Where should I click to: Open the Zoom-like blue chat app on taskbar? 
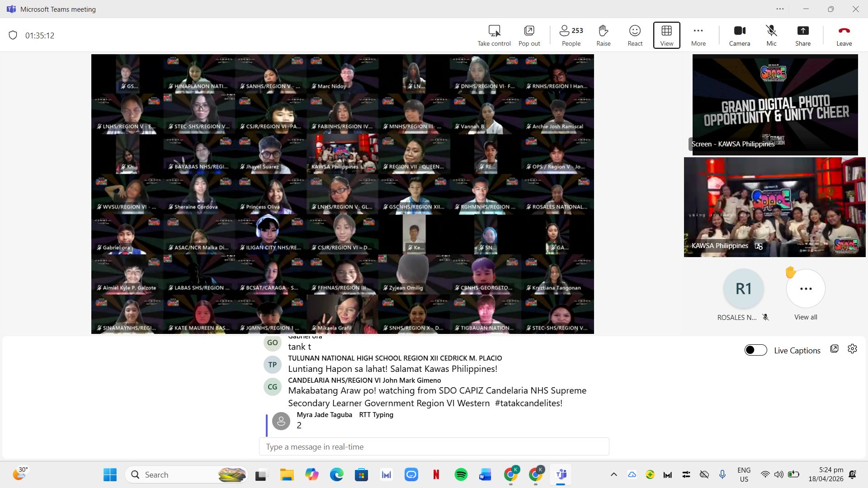(x=411, y=475)
